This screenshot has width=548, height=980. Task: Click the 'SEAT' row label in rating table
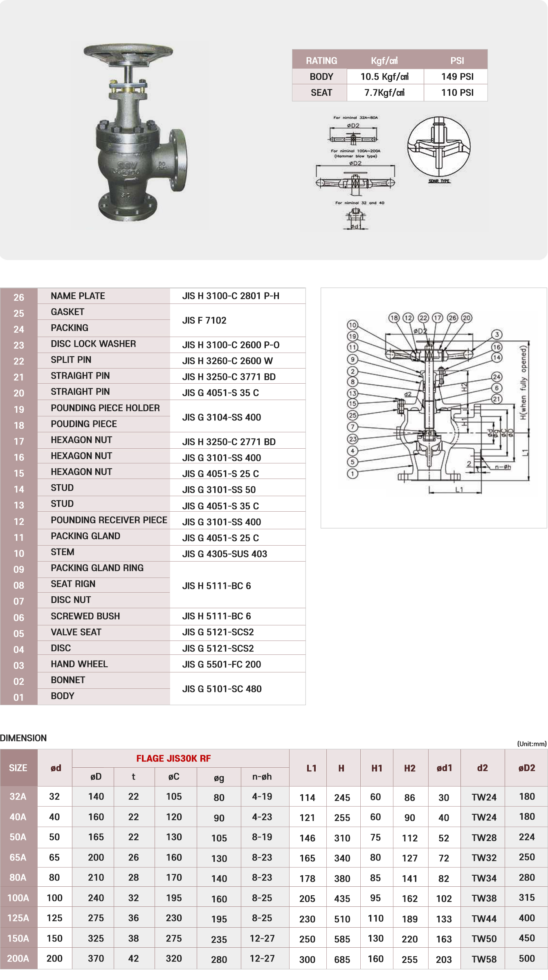coord(321,93)
